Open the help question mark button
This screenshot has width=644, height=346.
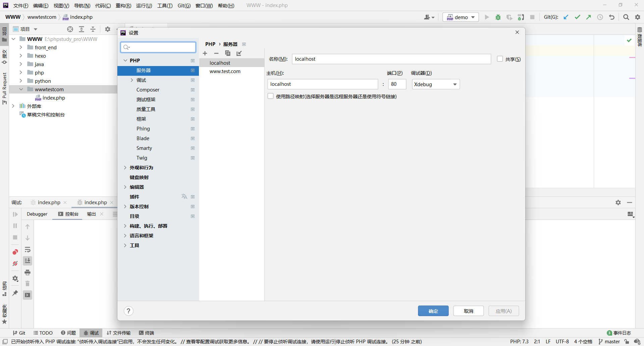(128, 311)
